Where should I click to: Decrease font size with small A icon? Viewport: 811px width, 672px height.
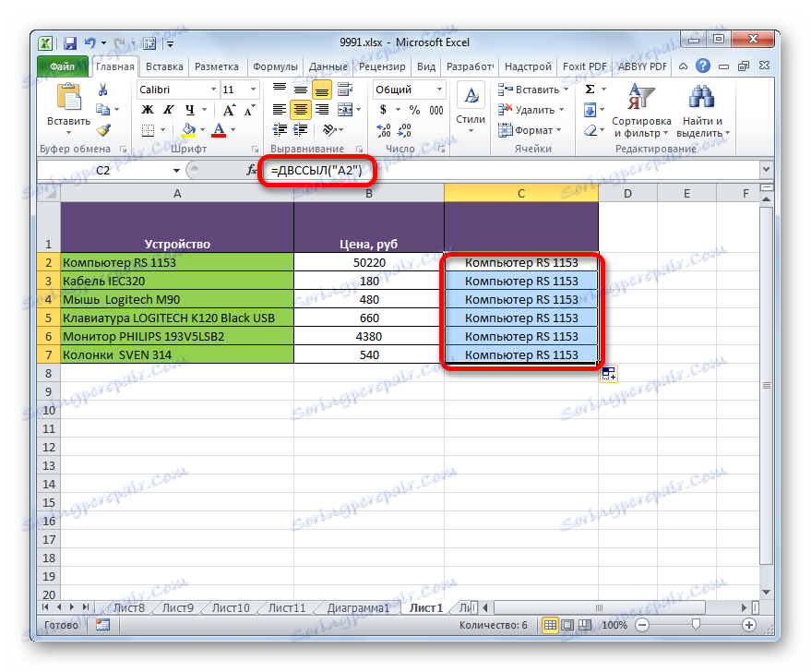(249, 110)
